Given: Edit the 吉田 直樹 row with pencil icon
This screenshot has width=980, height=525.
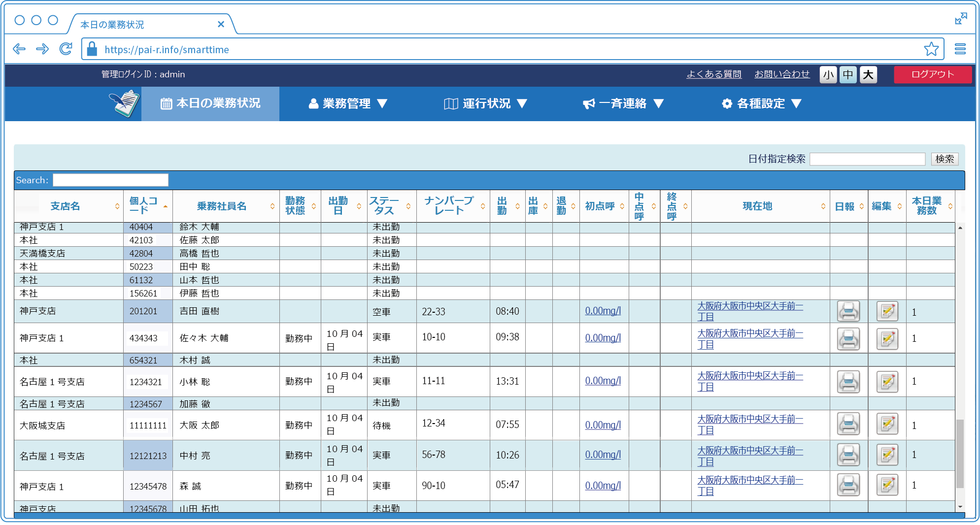Looking at the screenshot, I should tap(887, 311).
